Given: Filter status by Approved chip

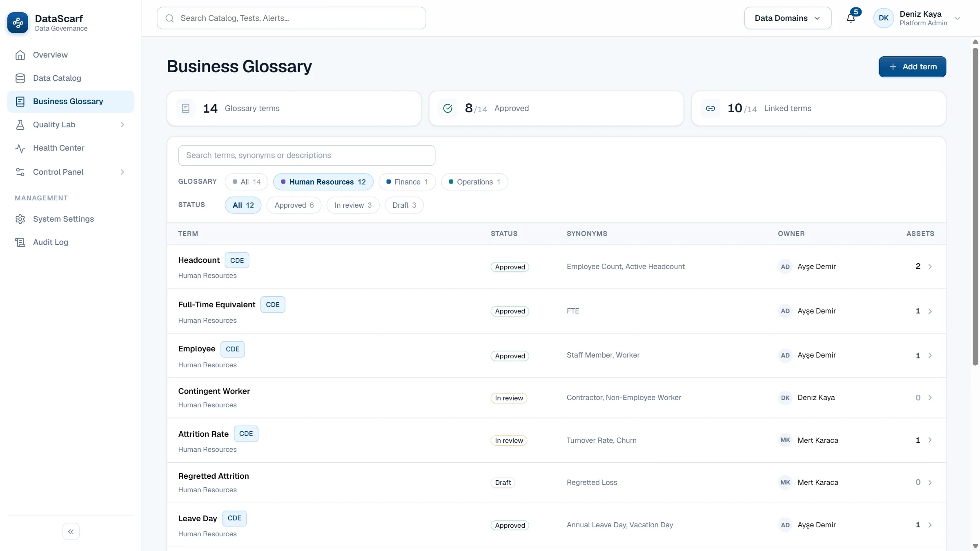Looking at the screenshot, I should (x=294, y=205).
